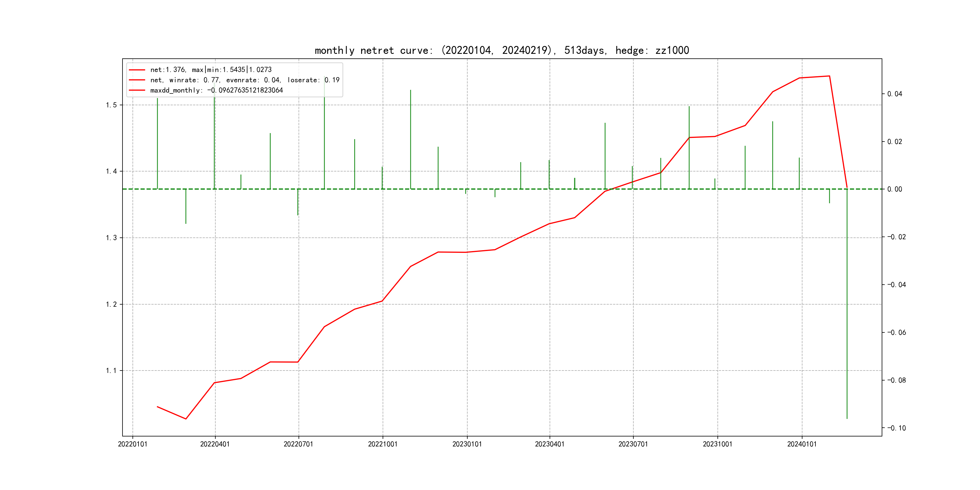980x490 pixels.
Task: Click right y-axis tick label -0.10
Action: [x=896, y=428]
